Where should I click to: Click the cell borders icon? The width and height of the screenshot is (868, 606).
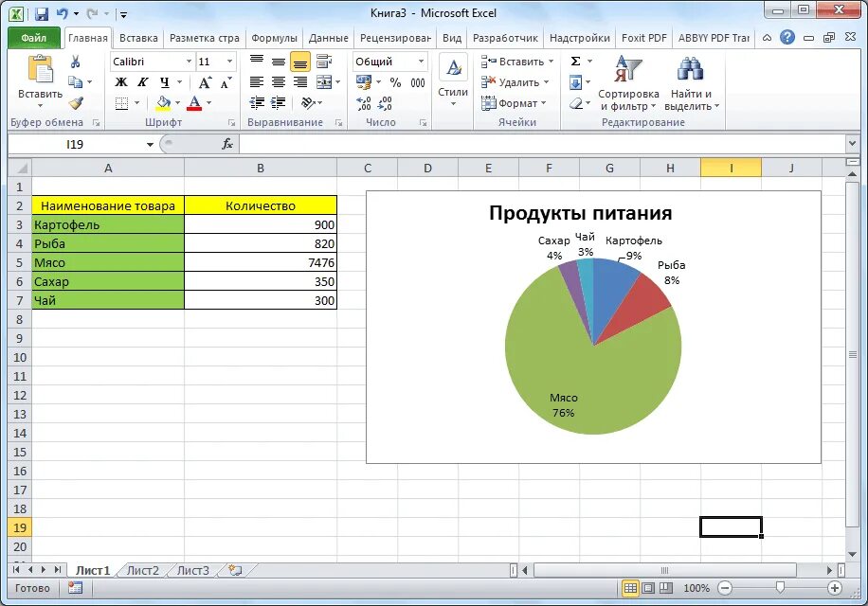point(121,103)
